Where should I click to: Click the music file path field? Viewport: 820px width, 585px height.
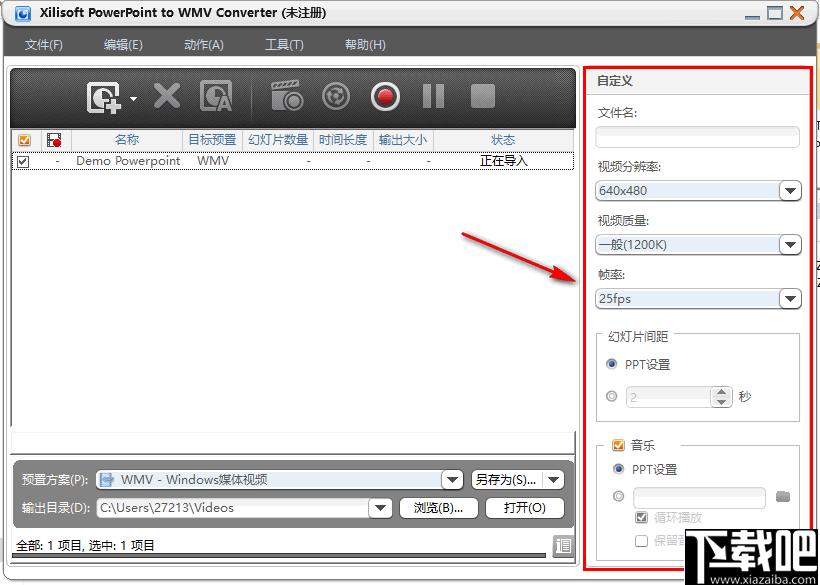point(699,497)
